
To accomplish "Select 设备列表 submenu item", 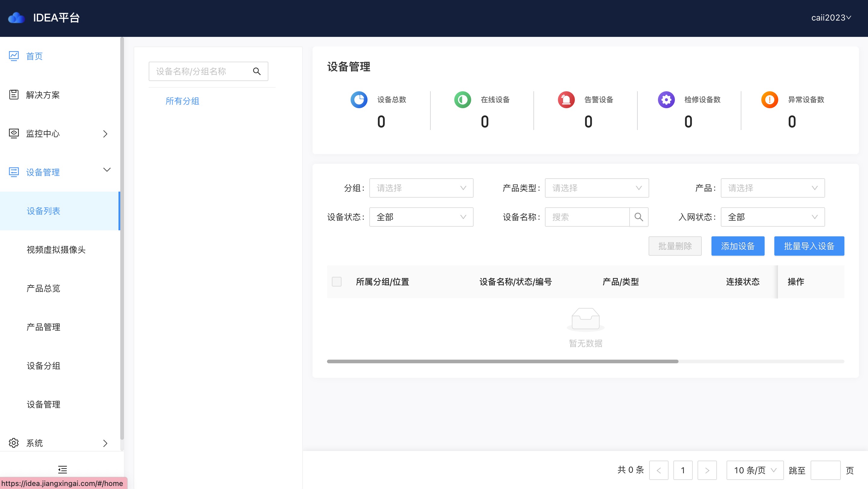I will coord(60,211).
